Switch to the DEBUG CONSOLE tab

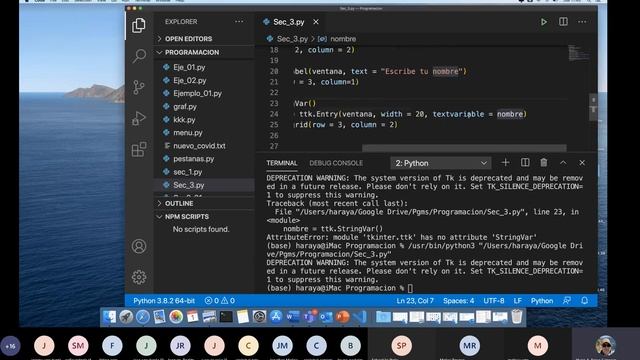pos(336,163)
